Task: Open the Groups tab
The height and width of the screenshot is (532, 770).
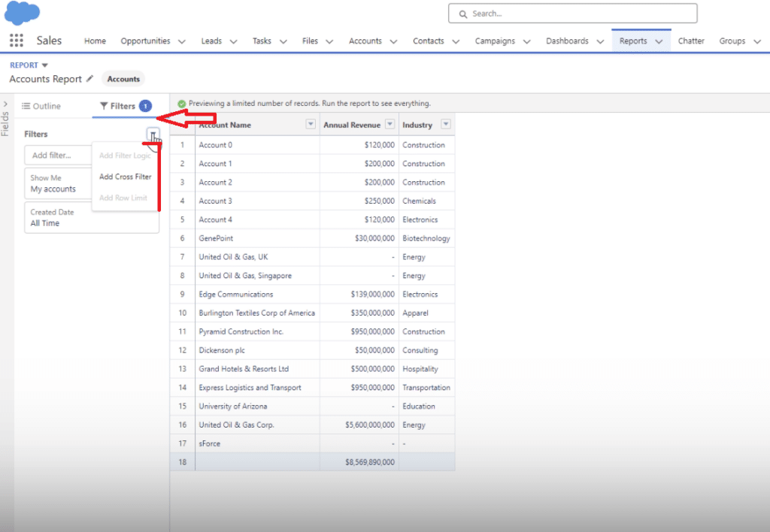Action: click(732, 41)
